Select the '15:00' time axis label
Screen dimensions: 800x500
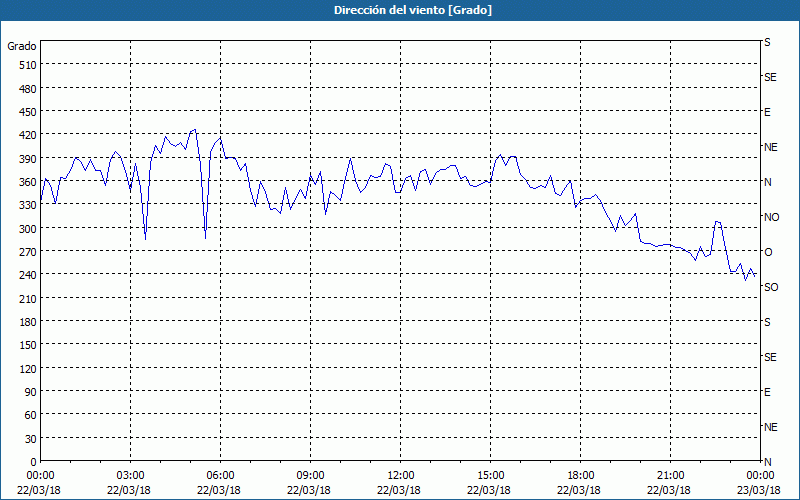pyautogui.click(x=490, y=476)
